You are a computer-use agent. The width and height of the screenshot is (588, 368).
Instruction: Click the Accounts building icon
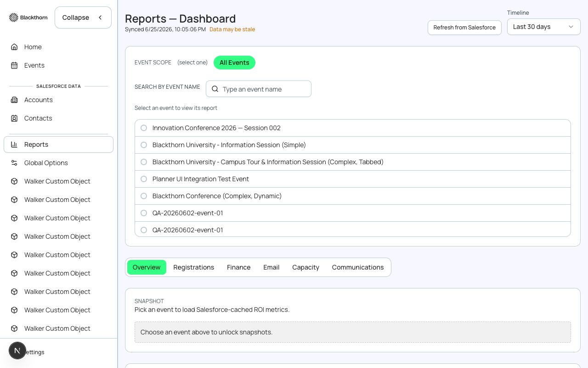(14, 100)
